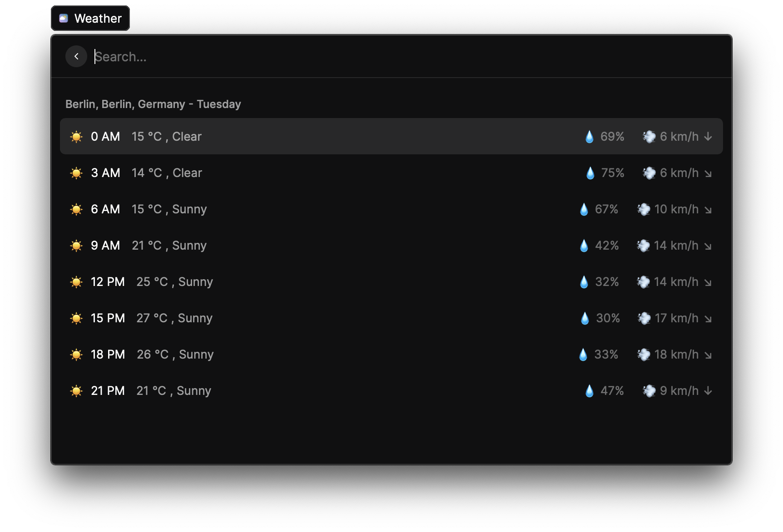Open the Weather tab at the top left

click(90, 18)
